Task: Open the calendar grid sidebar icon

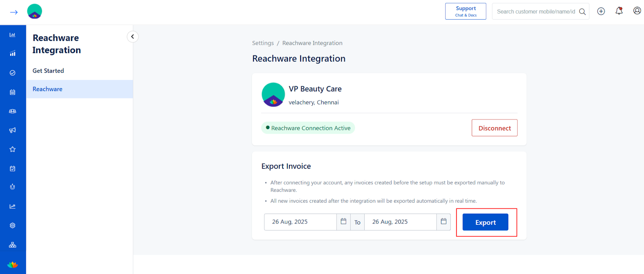Action: point(12,92)
